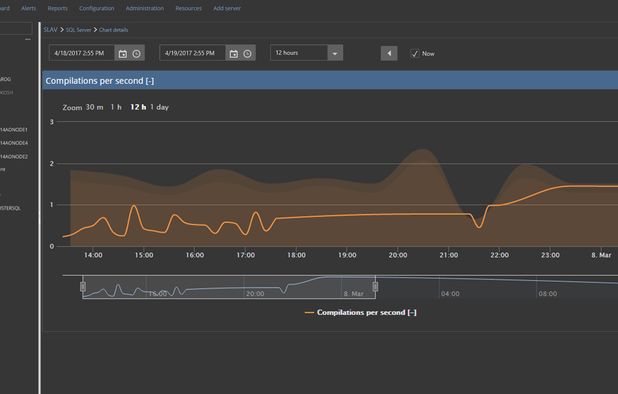Image resolution: width=618 pixels, height=394 pixels.
Task: Click the previous period arrow button
Action: coord(389,53)
